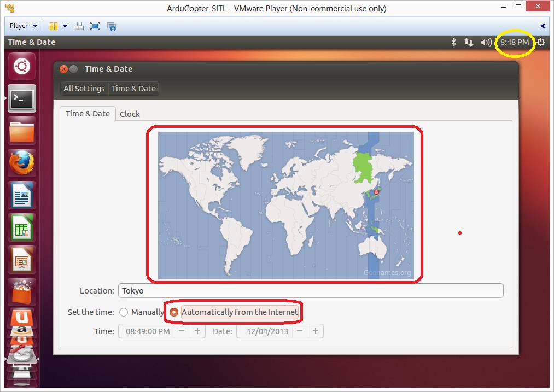The height and width of the screenshot is (392, 554).
Task: Open Bluetooth indicator in top panel
Action: pyautogui.click(x=453, y=42)
